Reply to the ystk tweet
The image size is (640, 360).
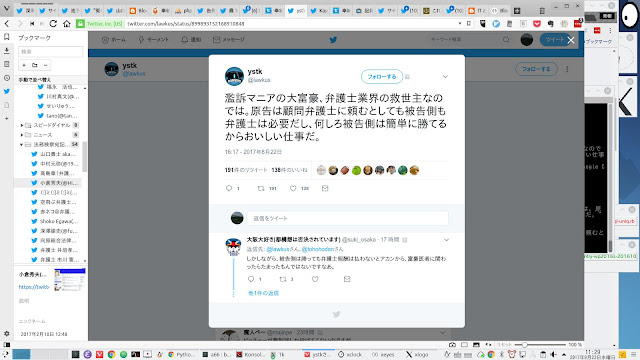(x=229, y=188)
